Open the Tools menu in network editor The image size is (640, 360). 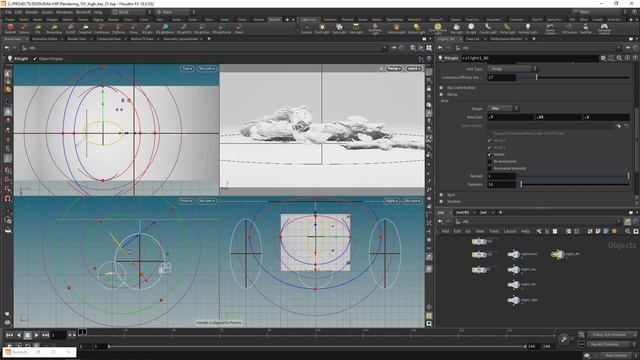click(x=494, y=231)
